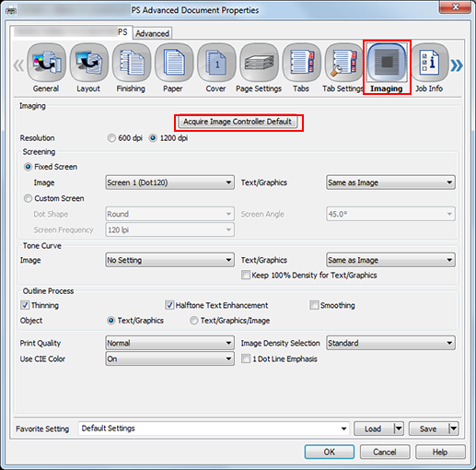Open the Finishing settings icon
This screenshot has height=470, width=476.
[132, 63]
